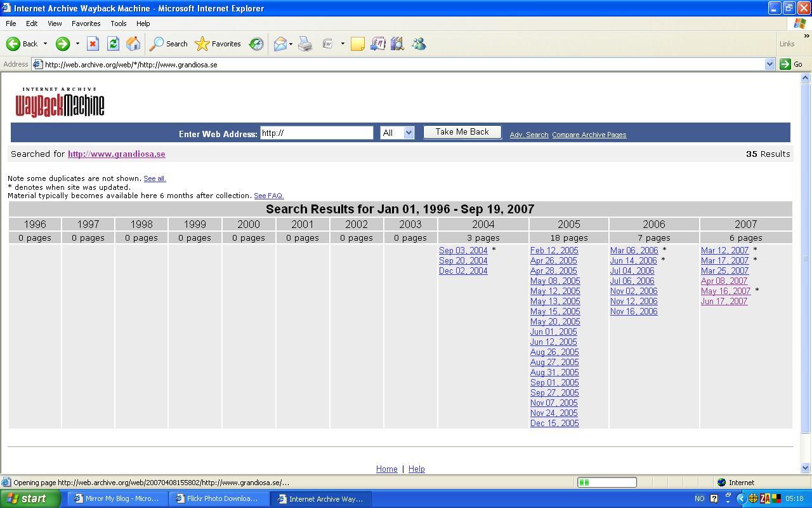Open the Help menu
Viewport: 812px width, 508px height.
[143, 23]
